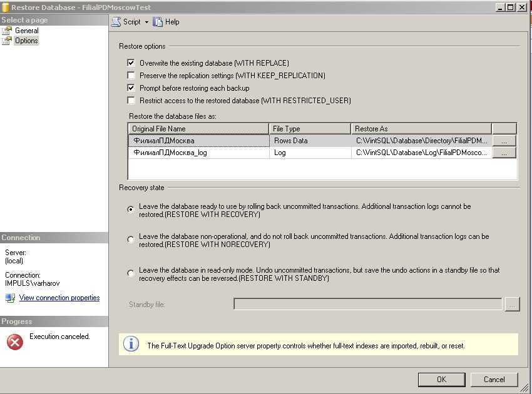The height and width of the screenshot is (394, 532).
Task: Click the Original File Name column header
Action: pyautogui.click(x=198, y=129)
